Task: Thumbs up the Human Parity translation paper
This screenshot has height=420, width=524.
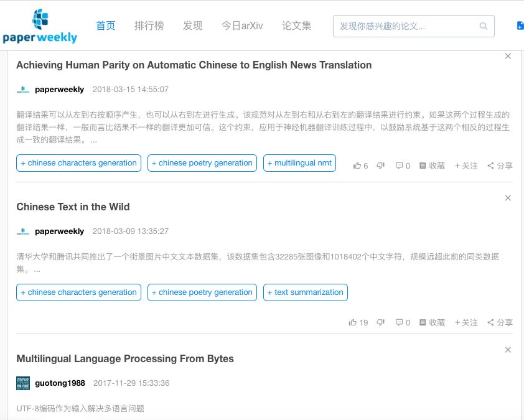Action: pyautogui.click(x=358, y=166)
